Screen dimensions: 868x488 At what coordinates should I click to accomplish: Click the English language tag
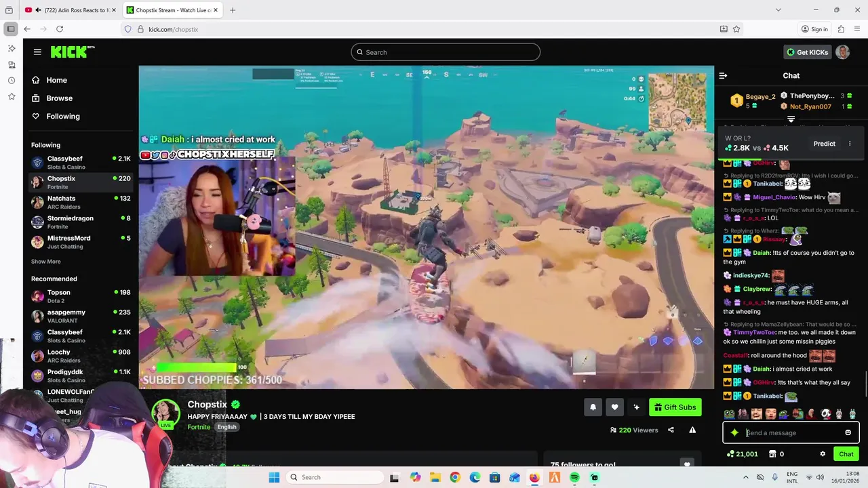pyautogui.click(x=226, y=427)
